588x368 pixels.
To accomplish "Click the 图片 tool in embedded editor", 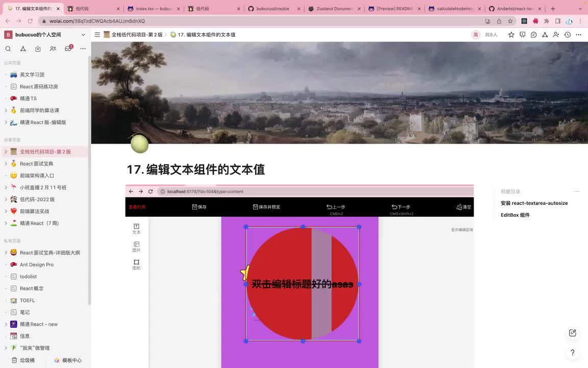I will (x=136, y=247).
